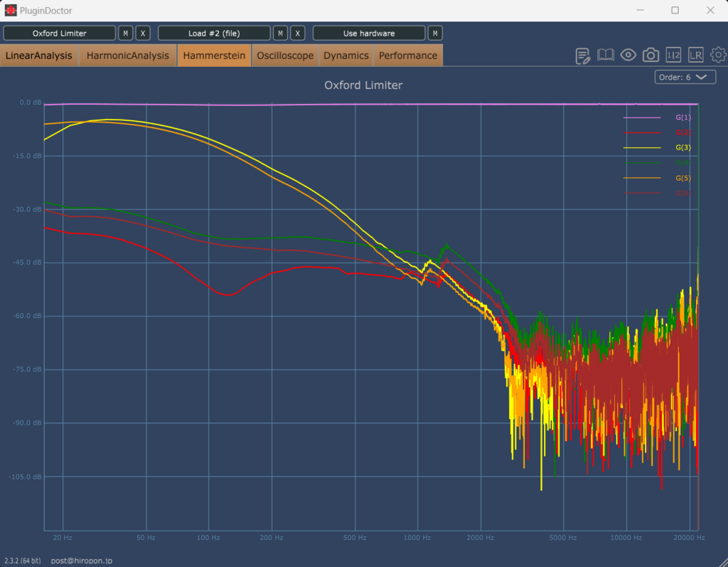
Task: Minimize the PluginDoctor window
Action: tap(640, 10)
